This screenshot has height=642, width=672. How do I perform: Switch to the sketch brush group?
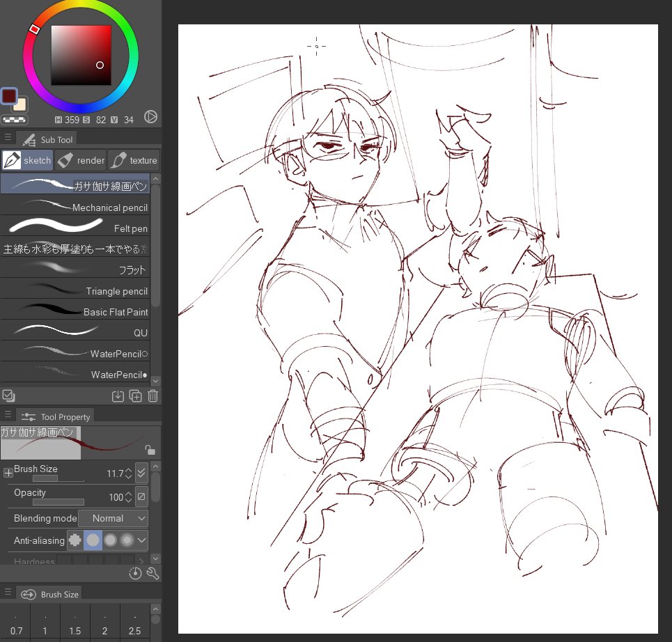[27, 160]
